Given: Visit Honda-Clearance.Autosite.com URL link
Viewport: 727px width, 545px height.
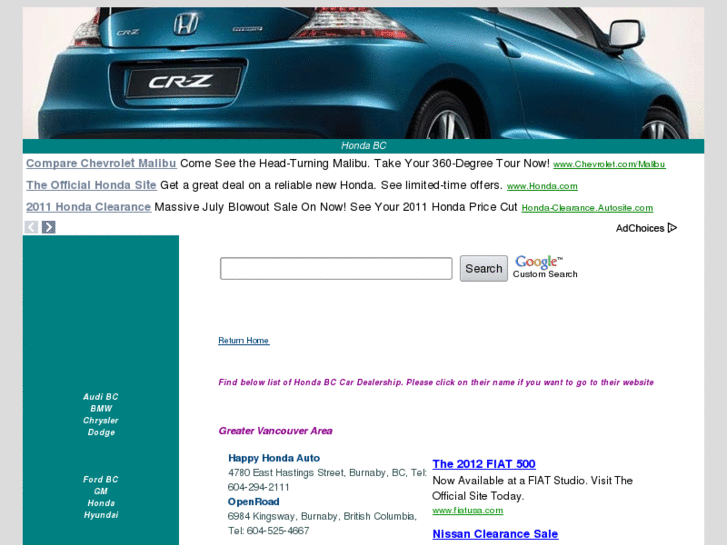Looking at the screenshot, I should click(x=587, y=208).
